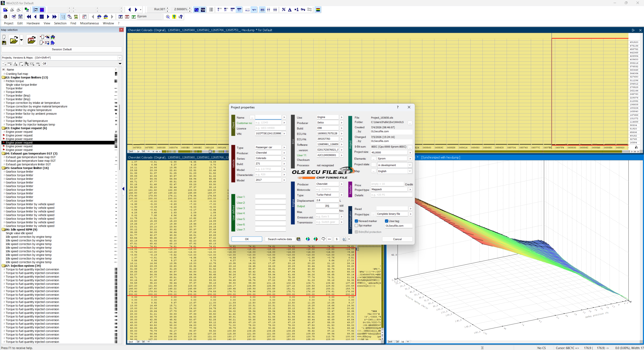The height and width of the screenshot is (350, 644).
Task: Select the 16-bit data width icon
Action: [x=226, y=10]
